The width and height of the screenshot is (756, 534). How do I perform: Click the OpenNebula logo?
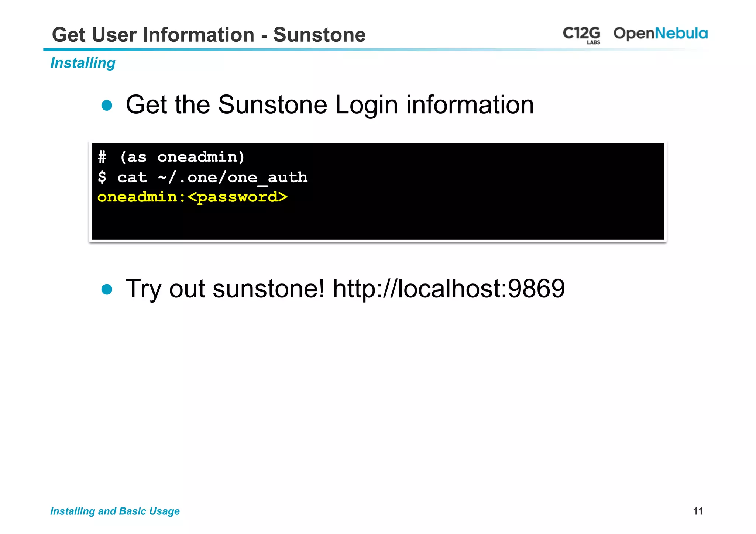coord(660,34)
